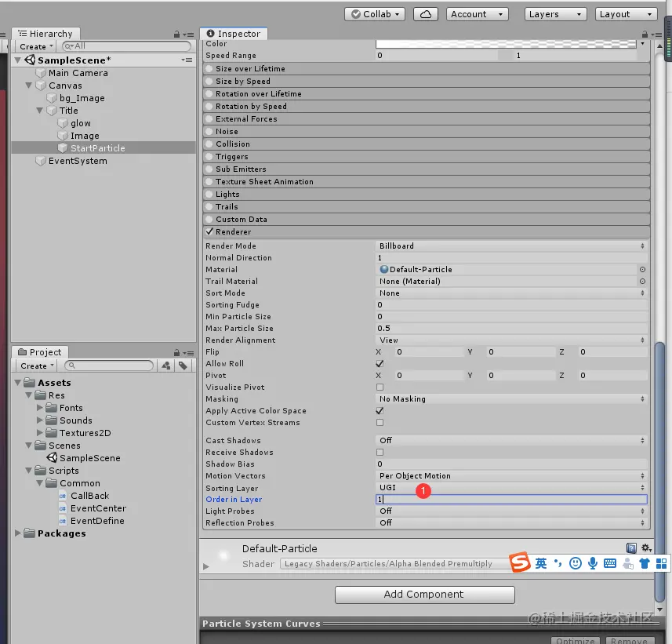Select the CallBack script icon
This screenshot has width=672, height=644.
click(x=63, y=496)
